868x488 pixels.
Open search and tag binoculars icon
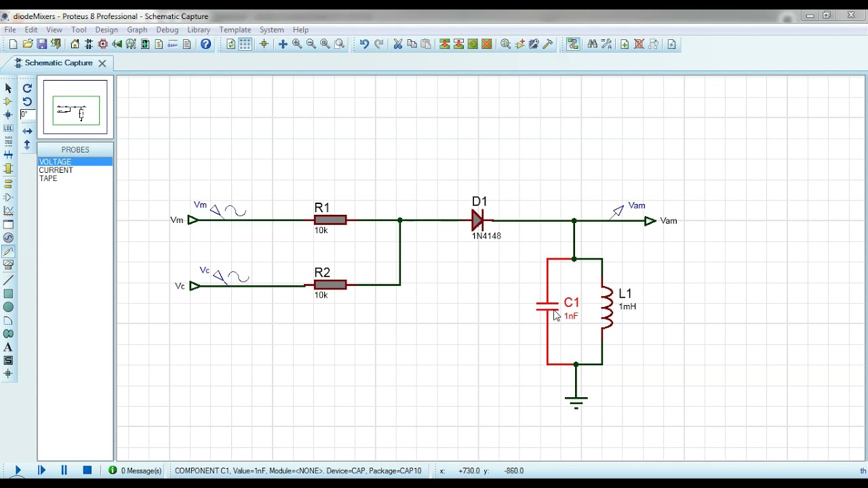593,44
